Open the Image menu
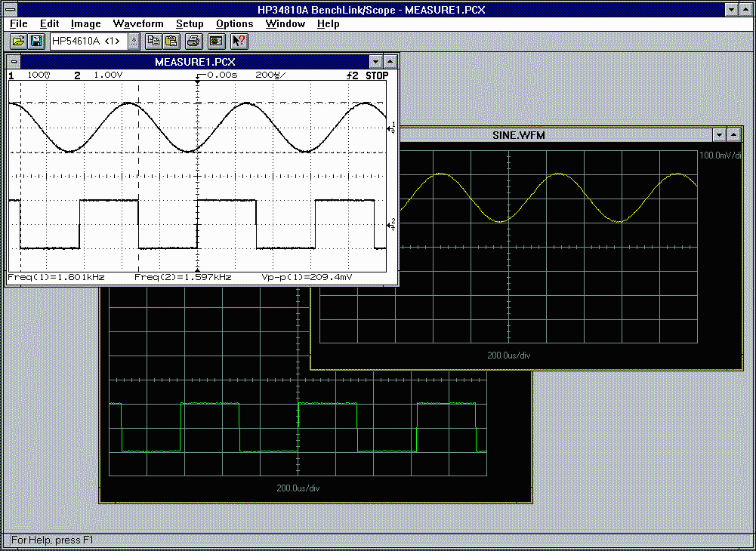 point(85,23)
